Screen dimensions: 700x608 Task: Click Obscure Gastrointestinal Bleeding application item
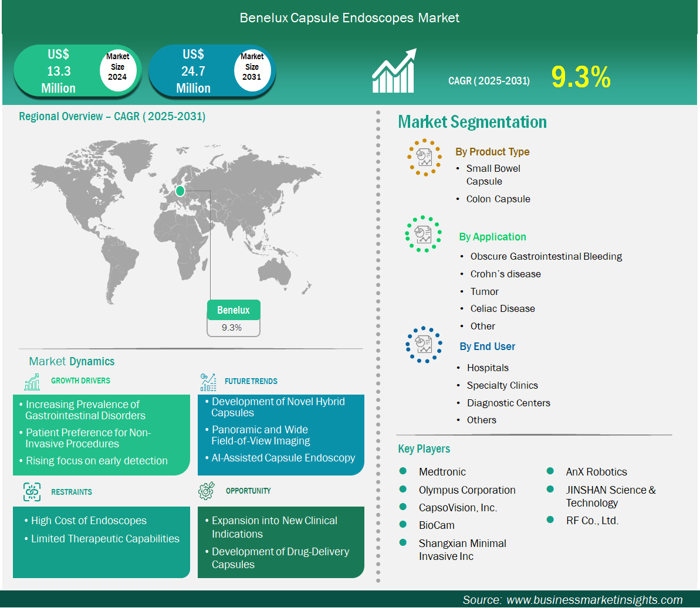tap(546, 256)
